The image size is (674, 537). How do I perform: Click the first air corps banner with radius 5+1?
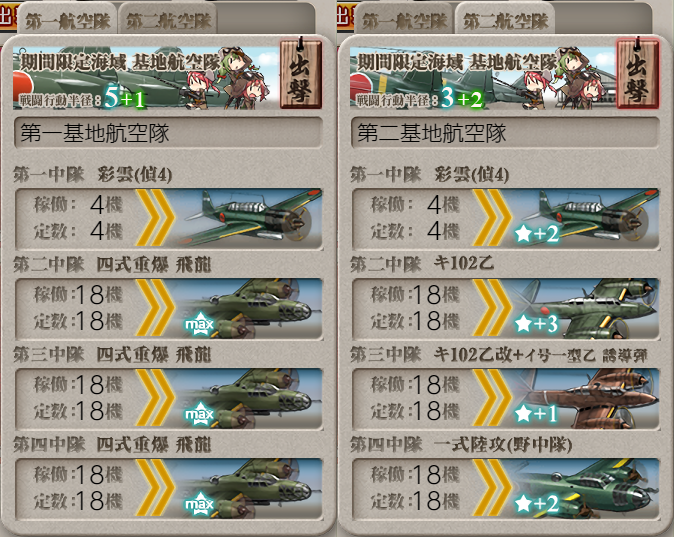pos(146,76)
